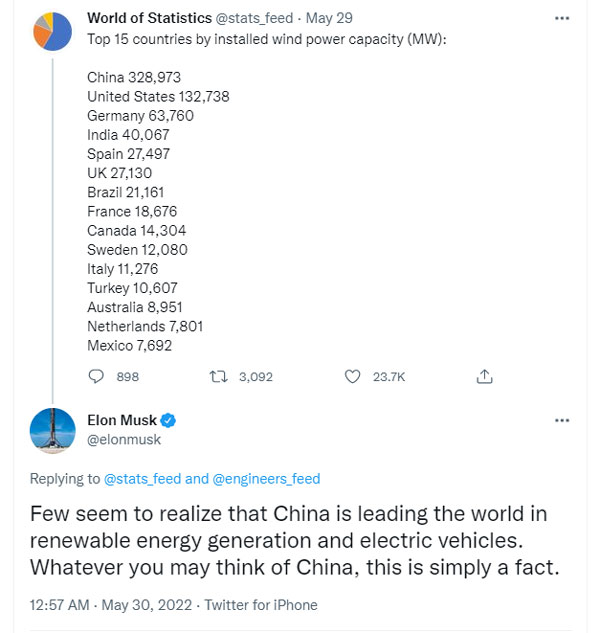This screenshot has height=633, width=600.
Task: Open Elon Musk's profile picture
Action: tap(53, 430)
